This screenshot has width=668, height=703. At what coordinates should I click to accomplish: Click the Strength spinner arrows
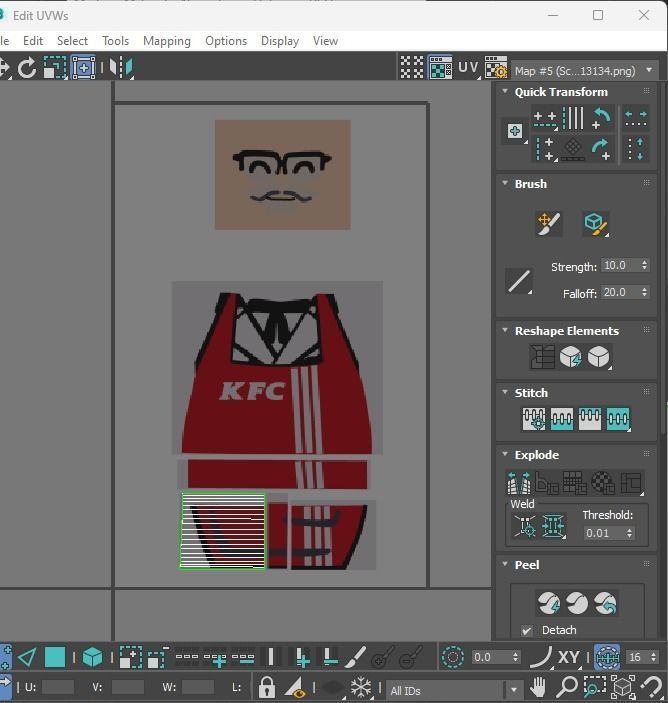coord(644,265)
